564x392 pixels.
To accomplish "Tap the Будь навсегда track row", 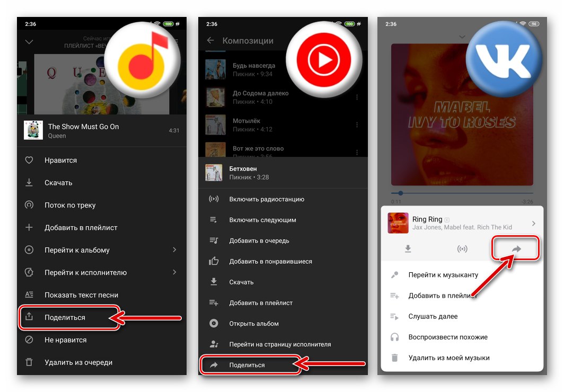I will click(283, 69).
